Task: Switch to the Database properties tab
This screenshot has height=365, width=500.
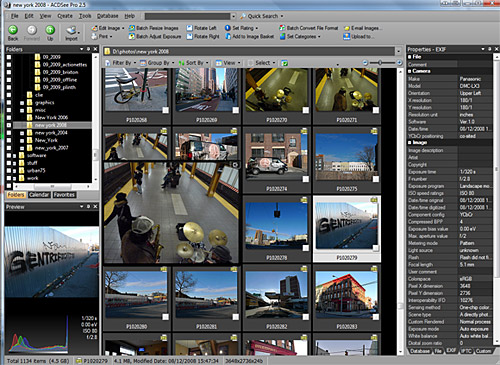Action: click(x=420, y=351)
